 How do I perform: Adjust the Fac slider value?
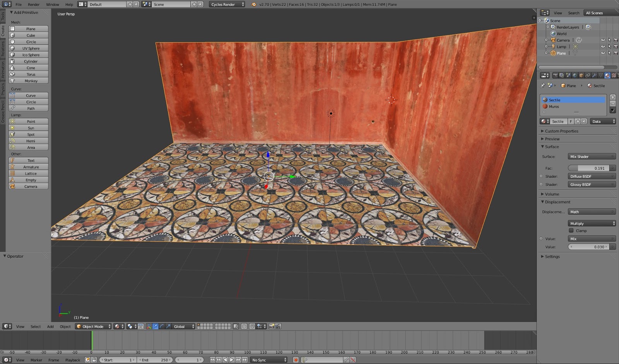tap(588, 168)
